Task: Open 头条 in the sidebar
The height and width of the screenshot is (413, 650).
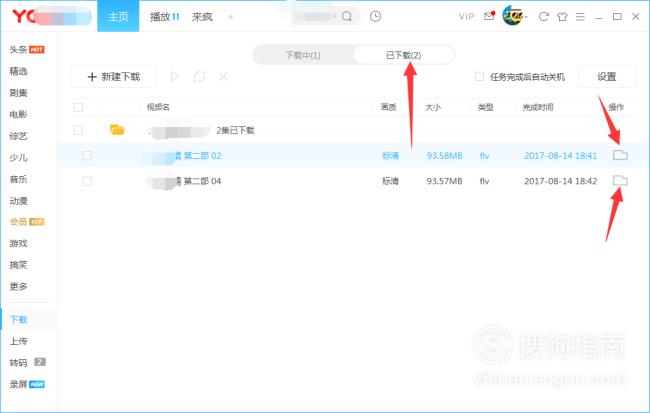Action: pyautogui.click(x=27, y=49)
